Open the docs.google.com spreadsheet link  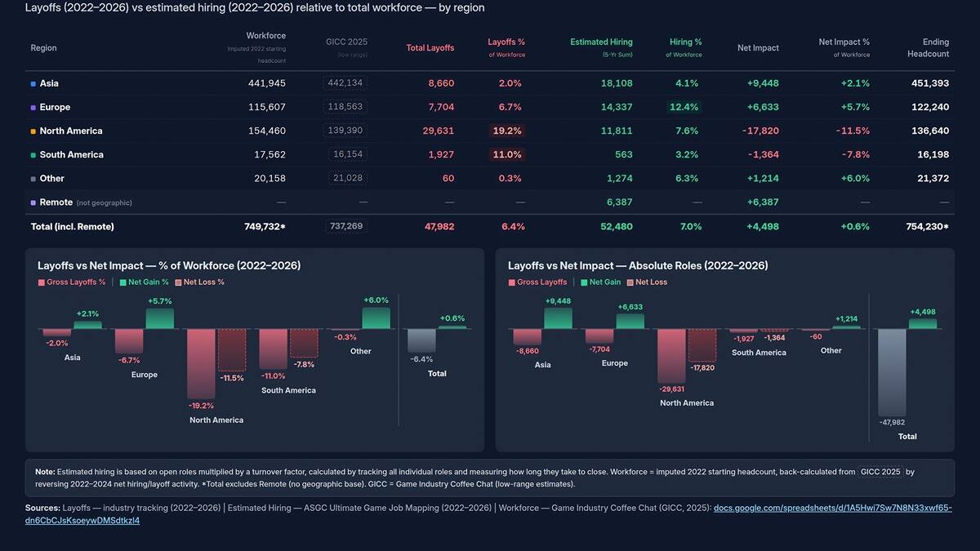(832, 508)
